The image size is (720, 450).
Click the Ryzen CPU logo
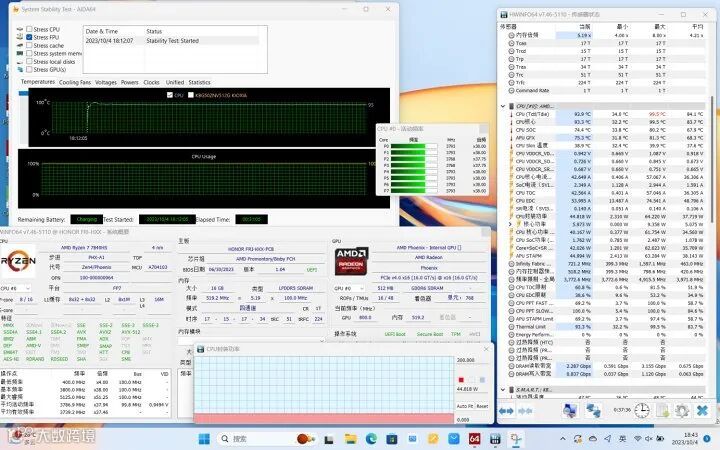point(18,261)
